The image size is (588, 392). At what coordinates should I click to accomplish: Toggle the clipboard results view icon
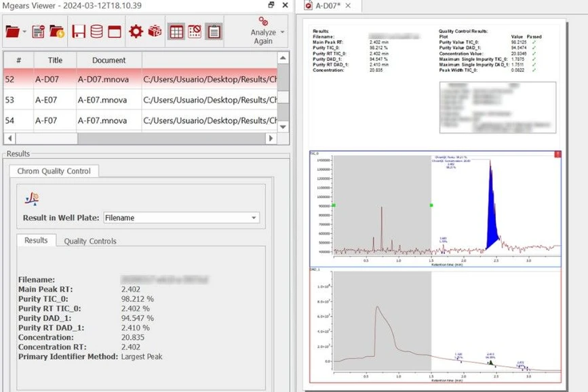212,31
